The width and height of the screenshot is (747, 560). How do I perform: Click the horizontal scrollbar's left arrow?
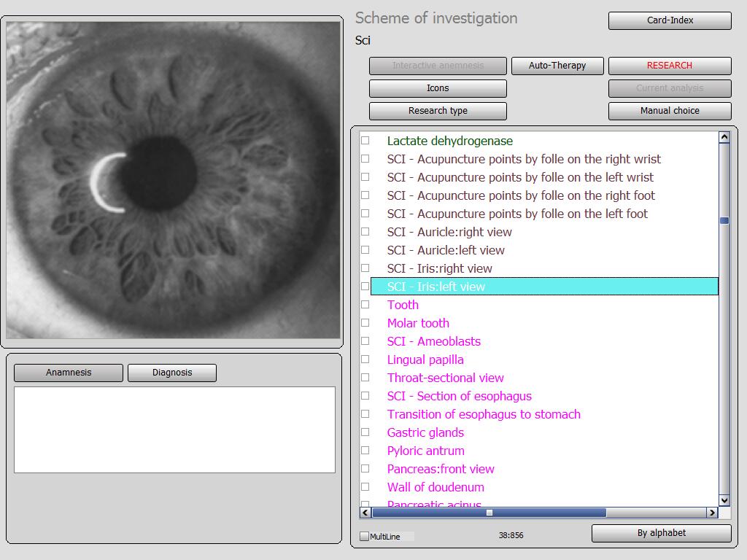tap(365, 513)
